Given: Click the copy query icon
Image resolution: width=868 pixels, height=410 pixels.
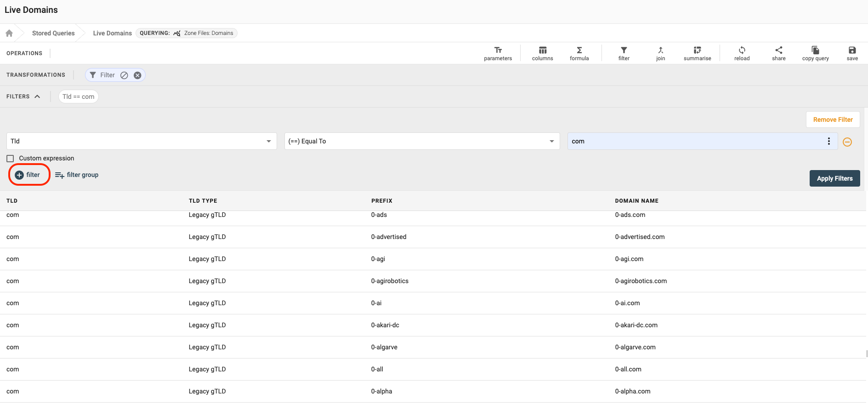Looking at the screenshot, I should click(x=815, y=53).
